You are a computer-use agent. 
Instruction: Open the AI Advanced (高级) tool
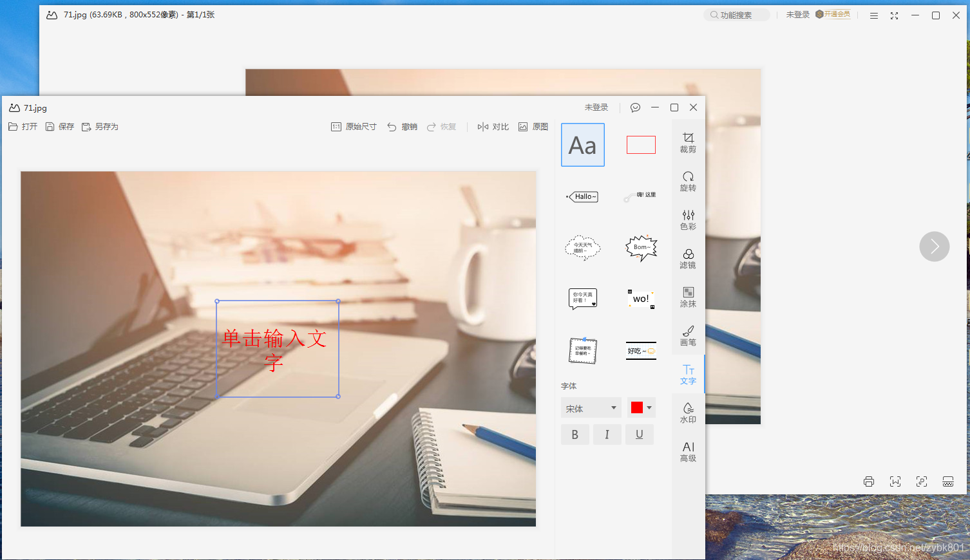pos(688,452)
